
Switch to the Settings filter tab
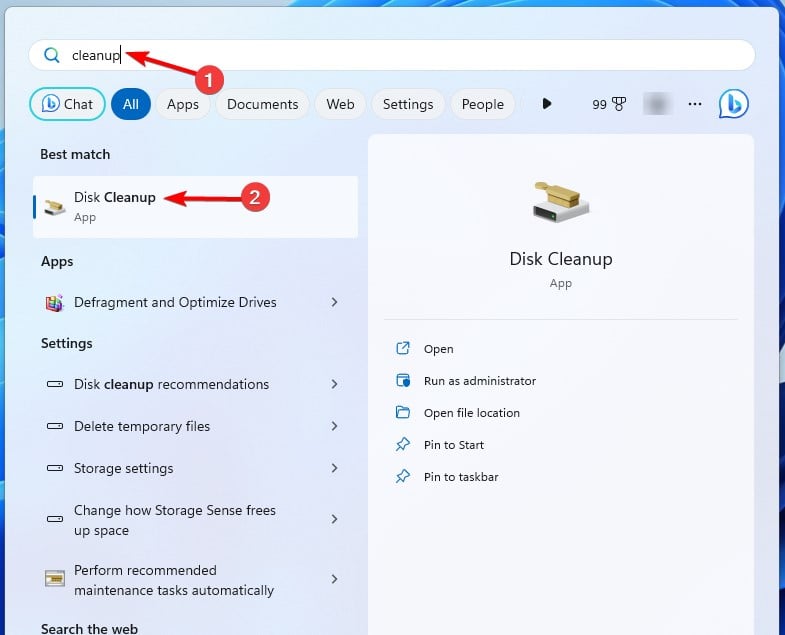click(x=408, y=104)
